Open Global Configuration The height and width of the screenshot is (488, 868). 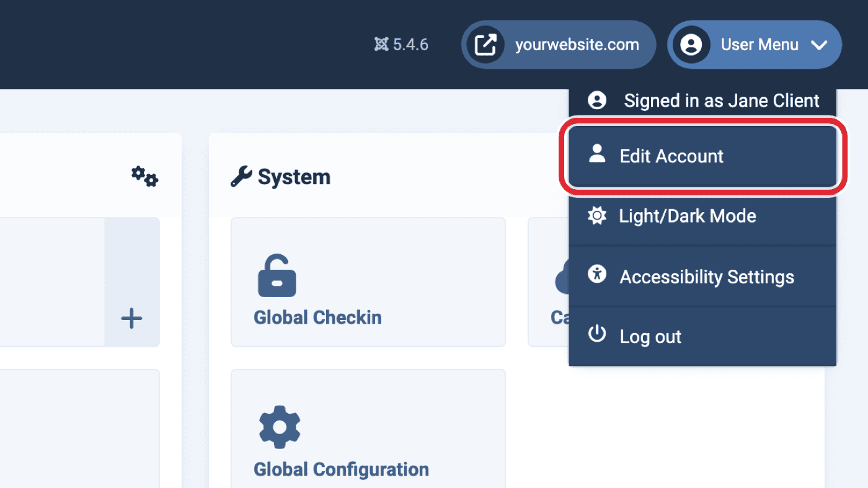368,428
